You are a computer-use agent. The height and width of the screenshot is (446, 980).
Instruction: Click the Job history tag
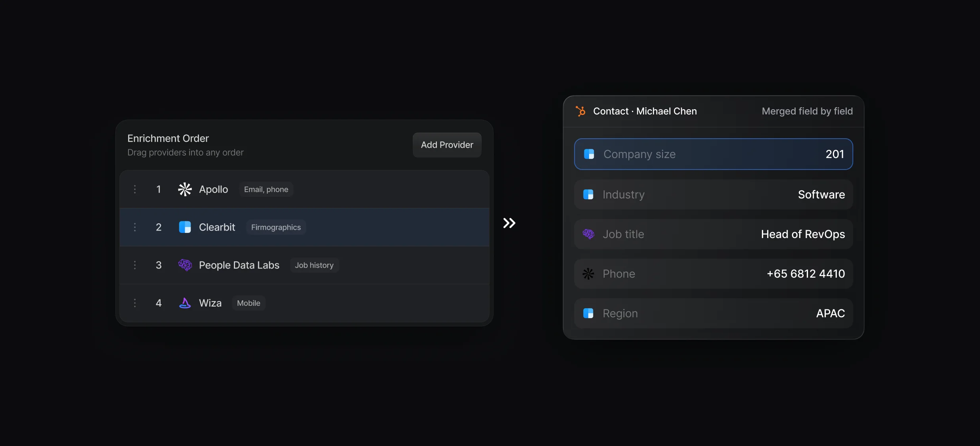314,265
